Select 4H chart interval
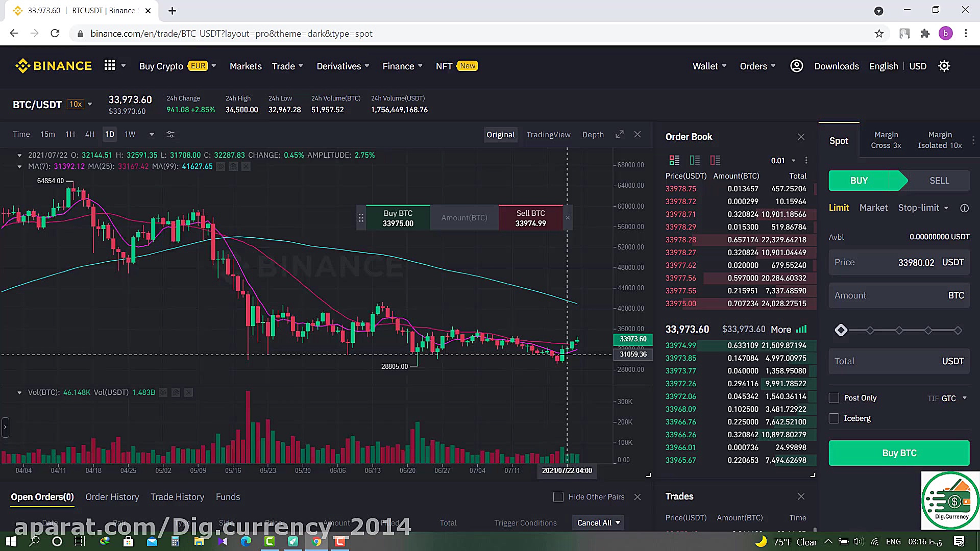Image resolution: width=980 pixels, height=551 pixels. 90,134
